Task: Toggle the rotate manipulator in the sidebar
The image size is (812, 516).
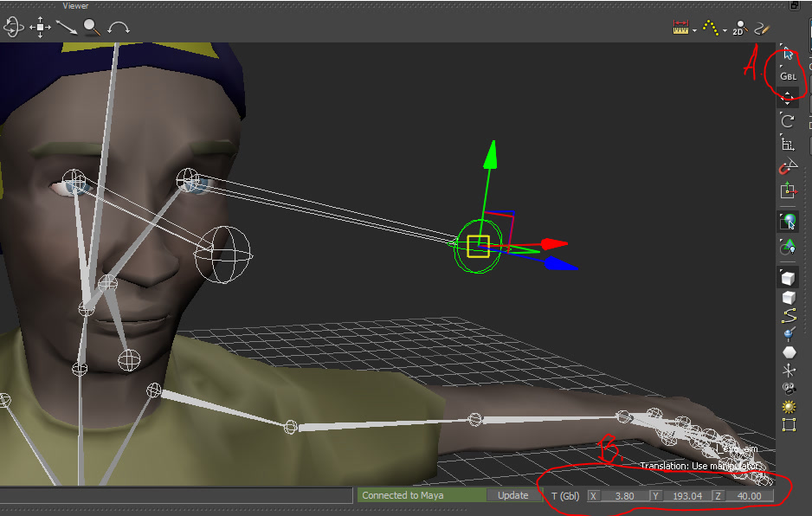Action: pyautogui.click(x=788, y=120)
